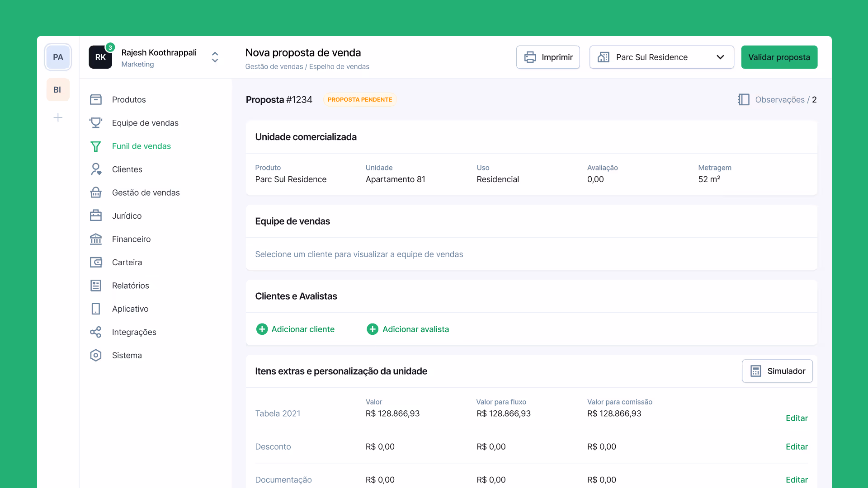This screenshot has height=488, width=868.
Task: Select Funil de vendas in sidebar
Action: point(142,146)
